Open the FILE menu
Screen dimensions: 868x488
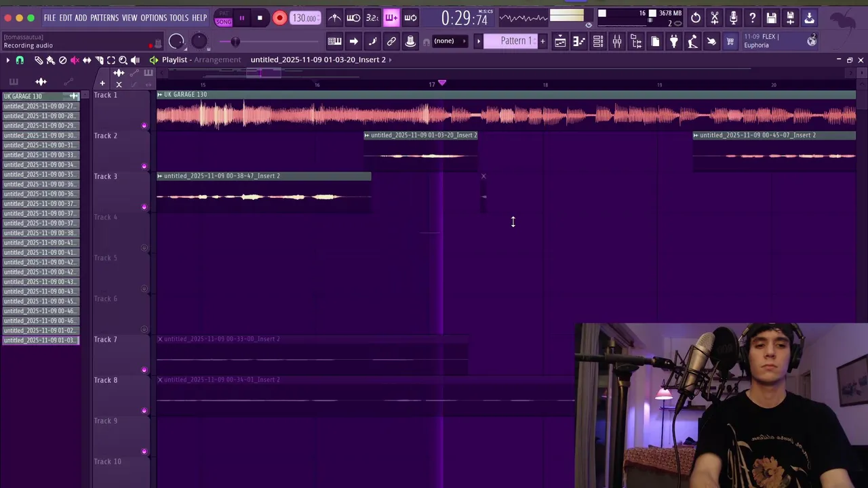50,18
